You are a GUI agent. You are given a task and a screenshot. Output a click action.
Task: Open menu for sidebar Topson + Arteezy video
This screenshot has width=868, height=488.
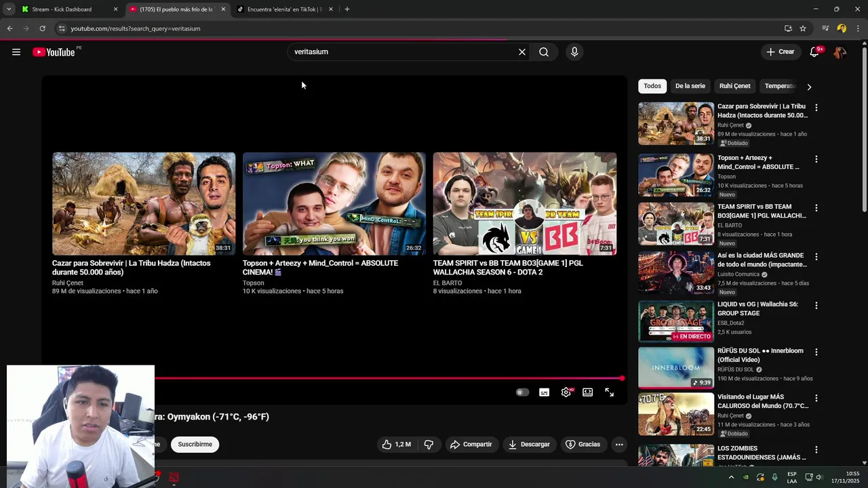[x=816, y=159]
